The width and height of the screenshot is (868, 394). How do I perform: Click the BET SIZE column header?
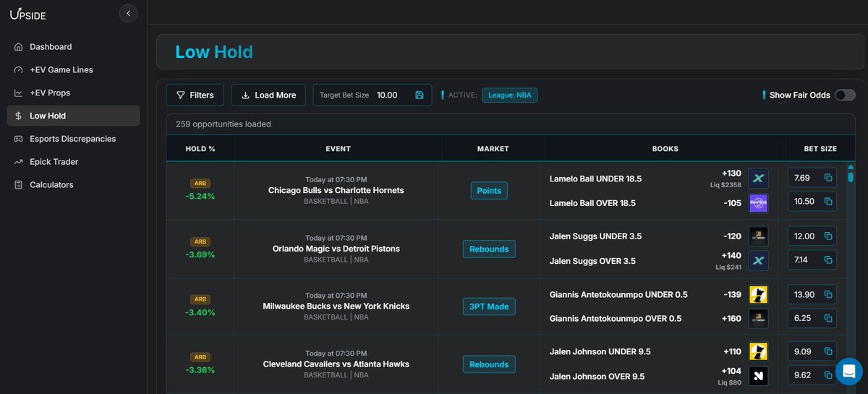820,149
